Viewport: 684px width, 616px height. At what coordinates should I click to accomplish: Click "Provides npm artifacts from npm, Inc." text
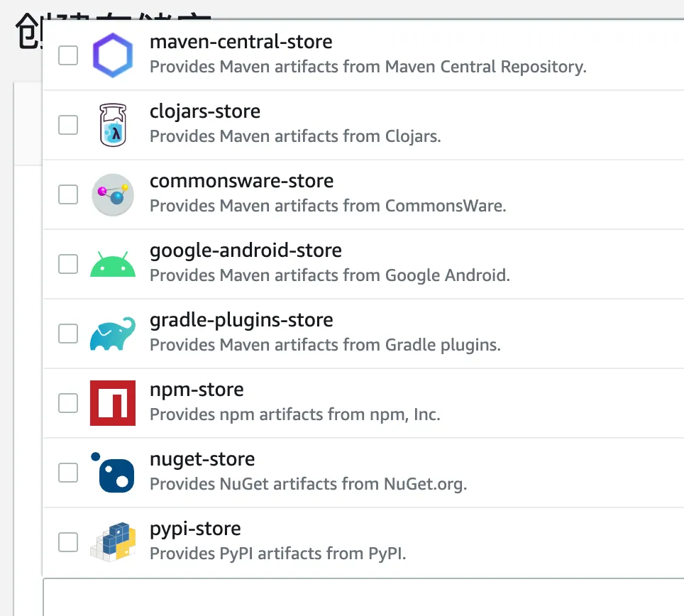295,414
